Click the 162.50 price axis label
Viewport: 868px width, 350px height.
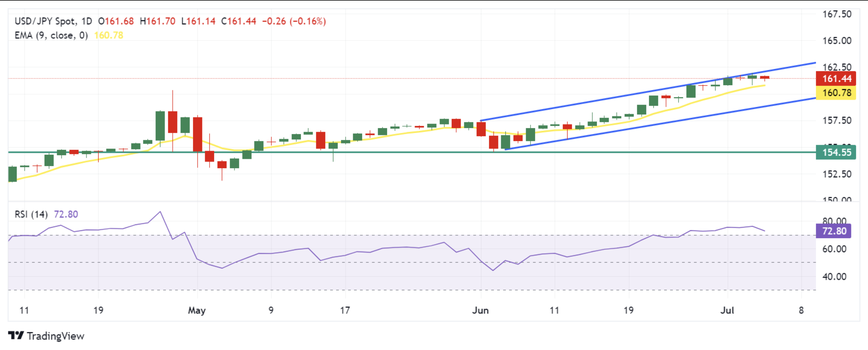tap(837, 67)
